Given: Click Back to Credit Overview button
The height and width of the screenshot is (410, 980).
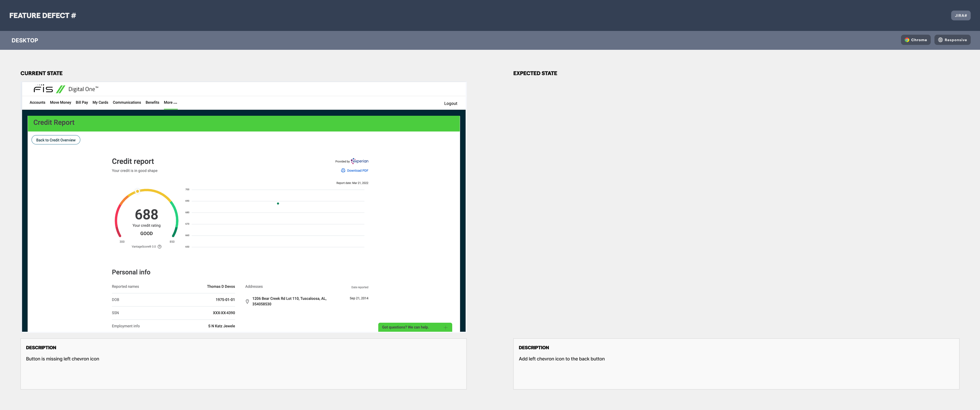Looking at the screenshot, I should [56, 140].
